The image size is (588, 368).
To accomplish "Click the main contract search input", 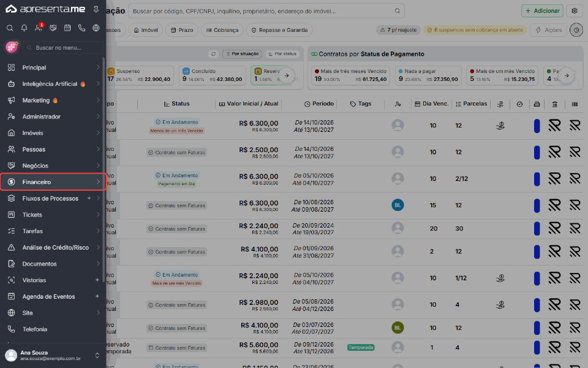I will 266,11.
